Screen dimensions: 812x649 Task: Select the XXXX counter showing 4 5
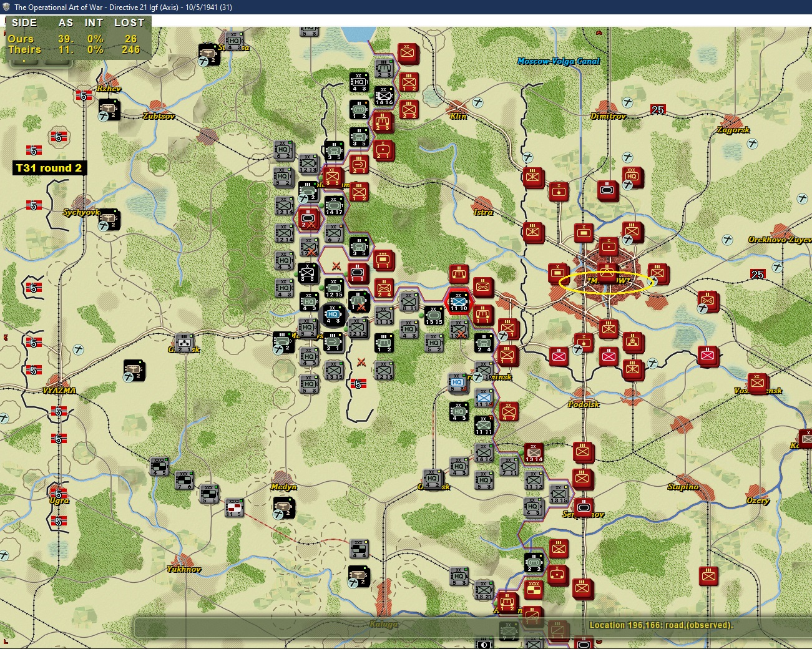tap(159, 466)
